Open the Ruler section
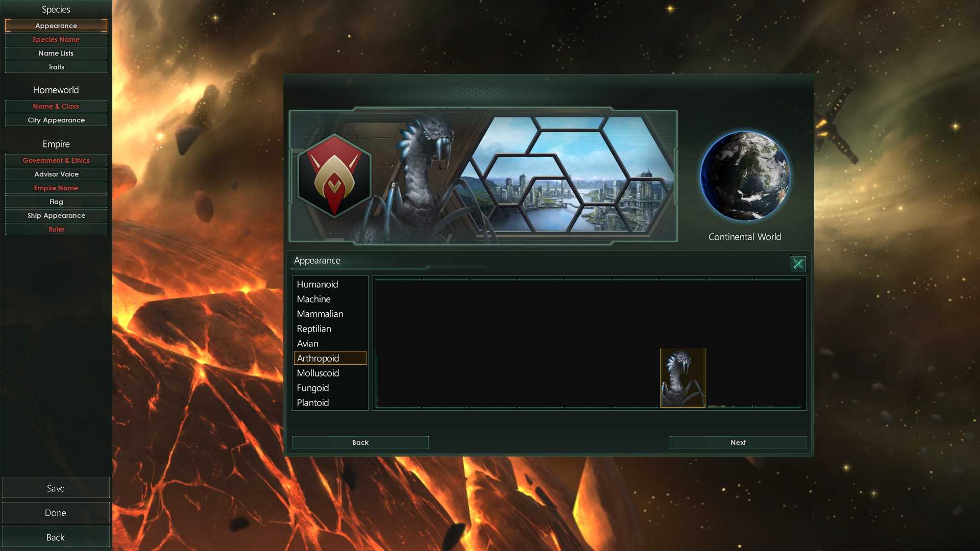Image resolution: width=980 pixels, height=551 pixels. tap(56, 229)
